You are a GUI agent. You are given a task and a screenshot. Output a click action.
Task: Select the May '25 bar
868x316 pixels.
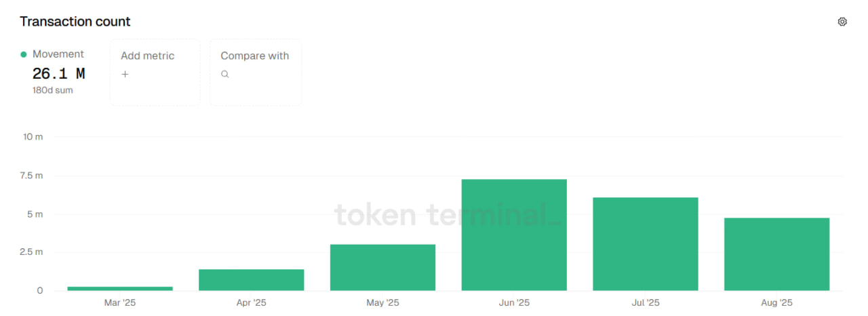pyautogui.click(x=382, y=267)
